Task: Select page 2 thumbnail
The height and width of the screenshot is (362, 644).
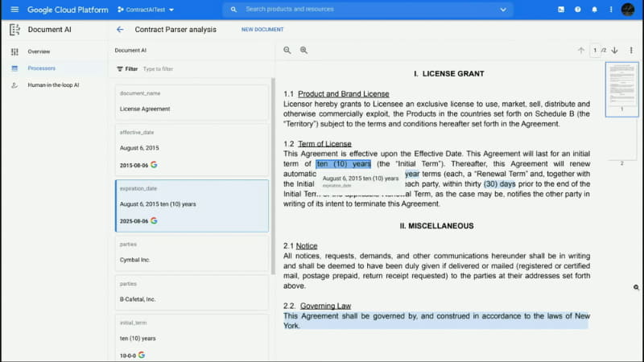Action: (621, 140)
